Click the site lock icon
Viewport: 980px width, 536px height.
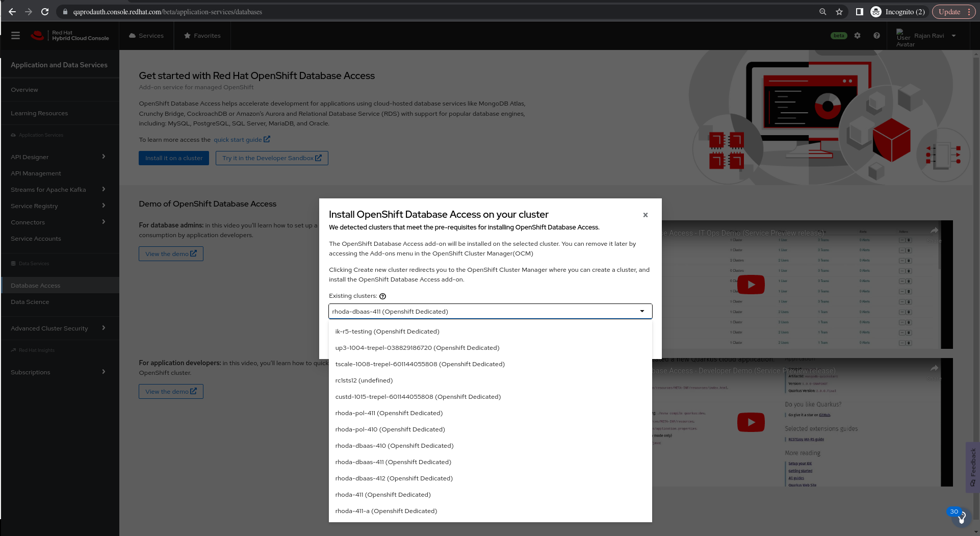[x=65, y=12]
